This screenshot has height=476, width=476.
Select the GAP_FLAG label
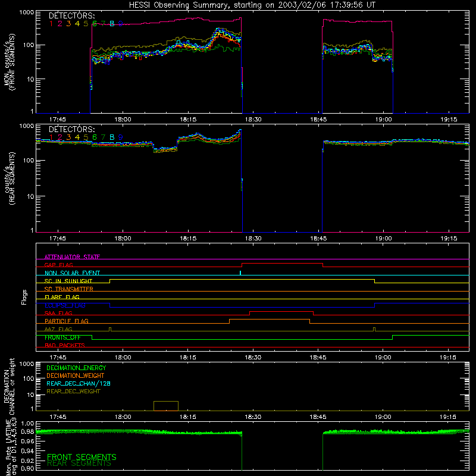tap(58, 265)
